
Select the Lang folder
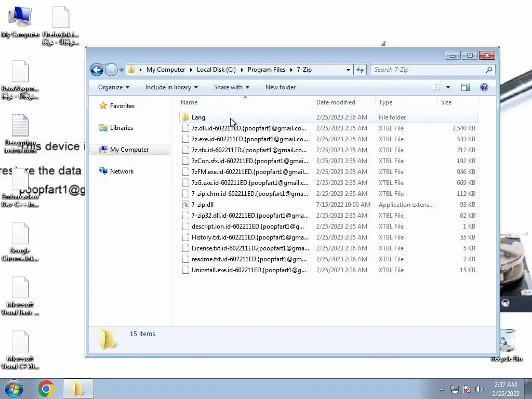point(328,117)
